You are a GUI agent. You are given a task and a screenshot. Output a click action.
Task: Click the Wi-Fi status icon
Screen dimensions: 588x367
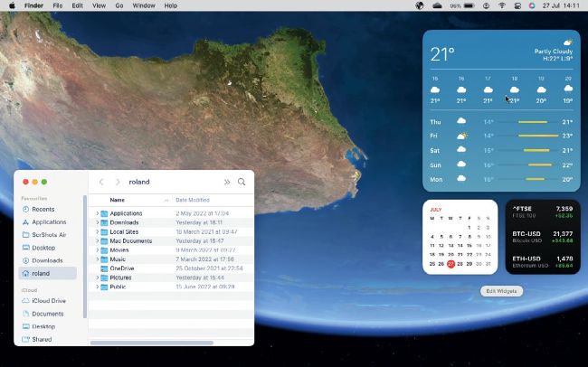point(502,5)
